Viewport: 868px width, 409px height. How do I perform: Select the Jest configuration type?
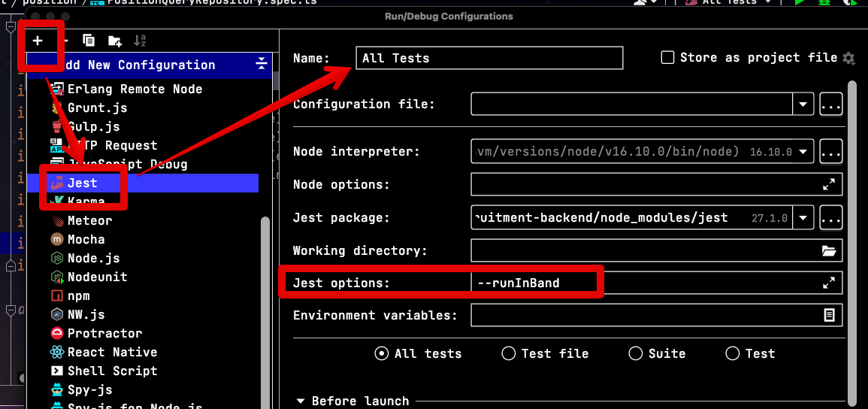coord(143,183)
